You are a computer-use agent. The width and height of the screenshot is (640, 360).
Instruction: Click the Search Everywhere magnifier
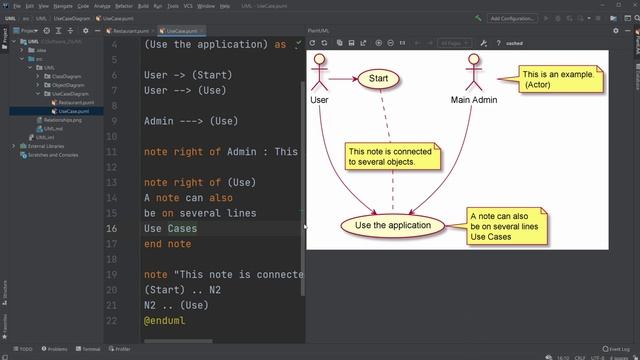tap(637, 18)
